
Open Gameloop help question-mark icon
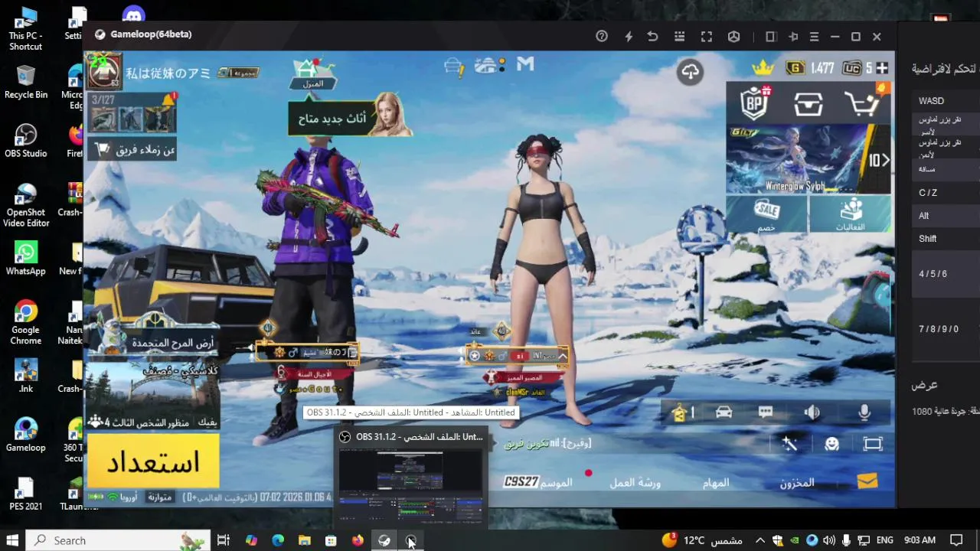602,36
